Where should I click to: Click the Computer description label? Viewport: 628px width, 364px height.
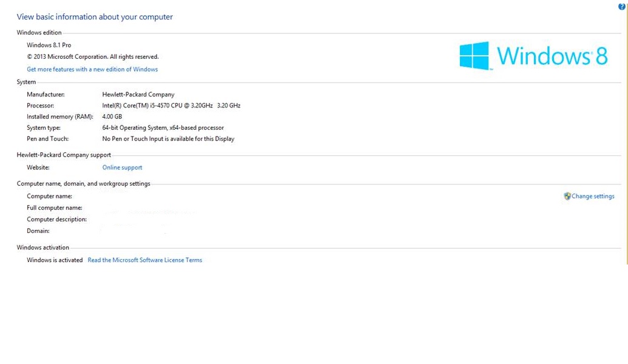[x=57, y=220]
